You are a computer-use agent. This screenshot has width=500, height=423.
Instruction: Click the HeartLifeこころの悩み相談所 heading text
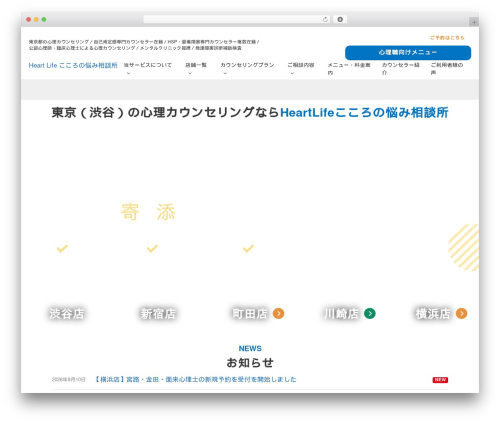pyautogui.click(x=364, y=113)
